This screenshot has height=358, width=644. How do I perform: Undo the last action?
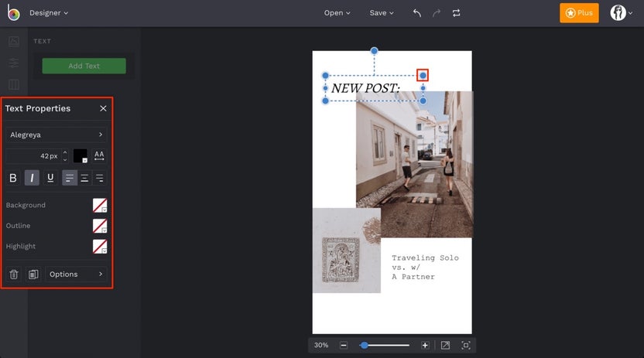coord(417,13)
